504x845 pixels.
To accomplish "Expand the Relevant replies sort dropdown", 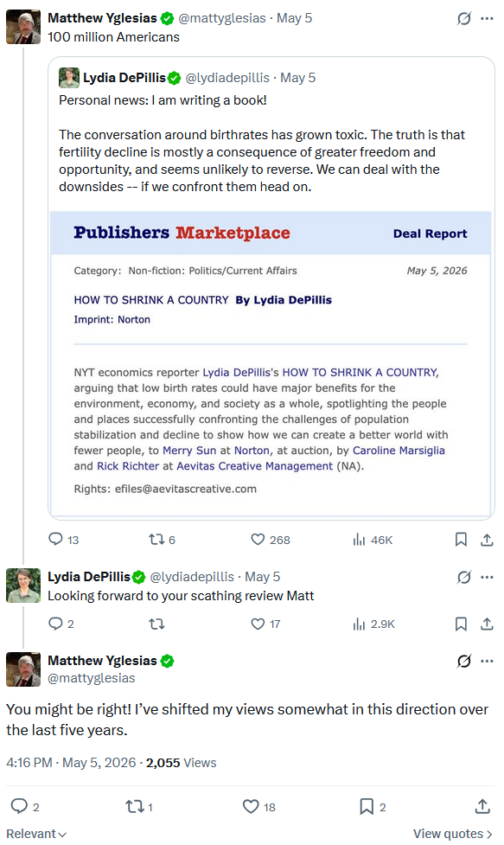I will [x=36, y=834].
